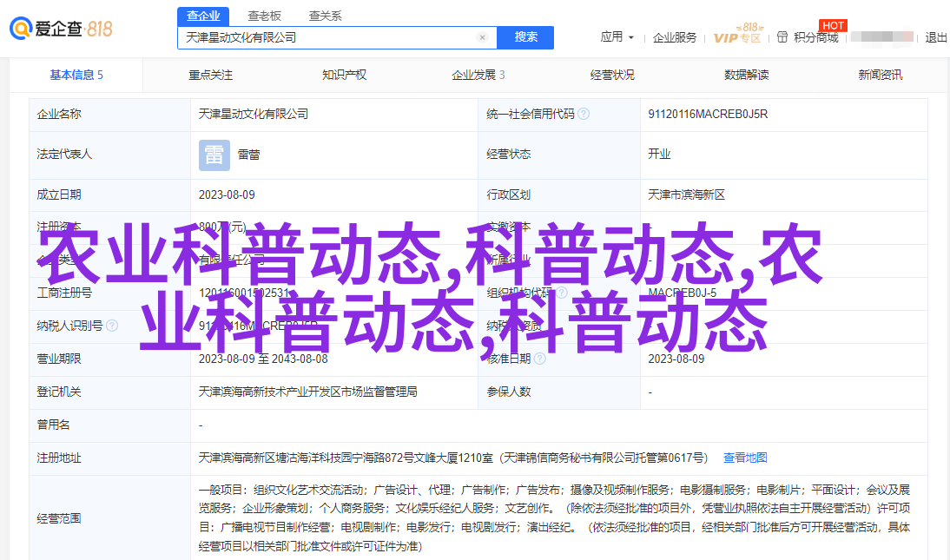Switch to the 查老板 search tab

[x=264, y=16]
